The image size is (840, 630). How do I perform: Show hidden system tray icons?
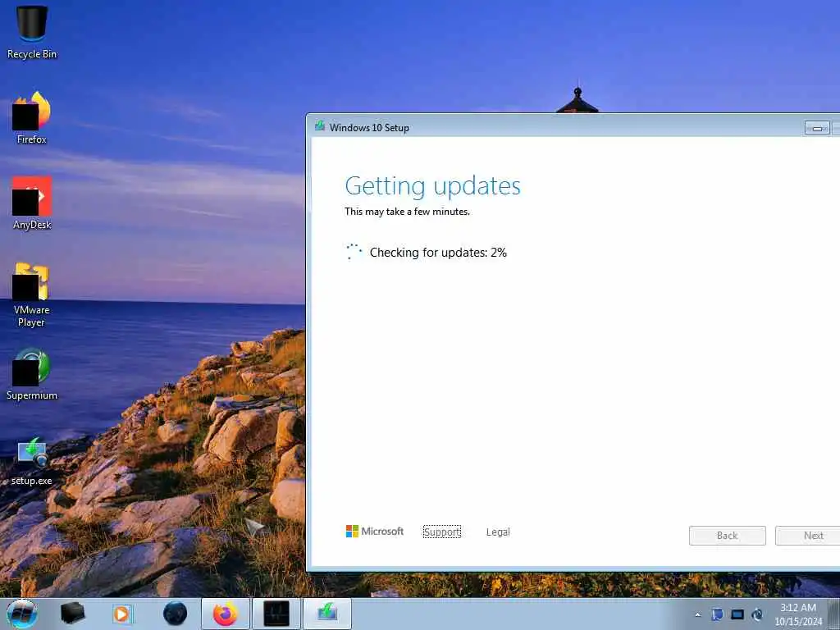(697, 614)
